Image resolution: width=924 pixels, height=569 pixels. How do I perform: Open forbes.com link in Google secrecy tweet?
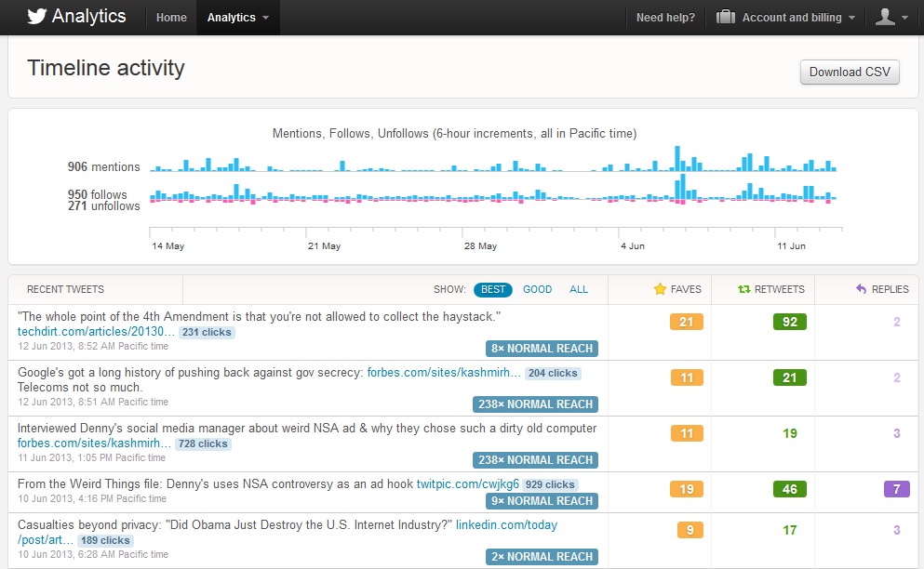pyautogui.click(x=444, y=372)
